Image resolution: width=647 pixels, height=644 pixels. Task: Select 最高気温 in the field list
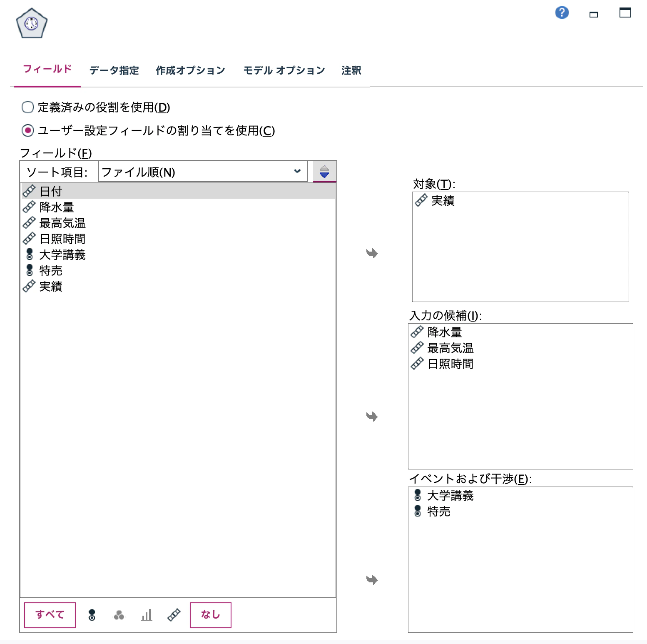pyautogui.click(x=178, y=223)
